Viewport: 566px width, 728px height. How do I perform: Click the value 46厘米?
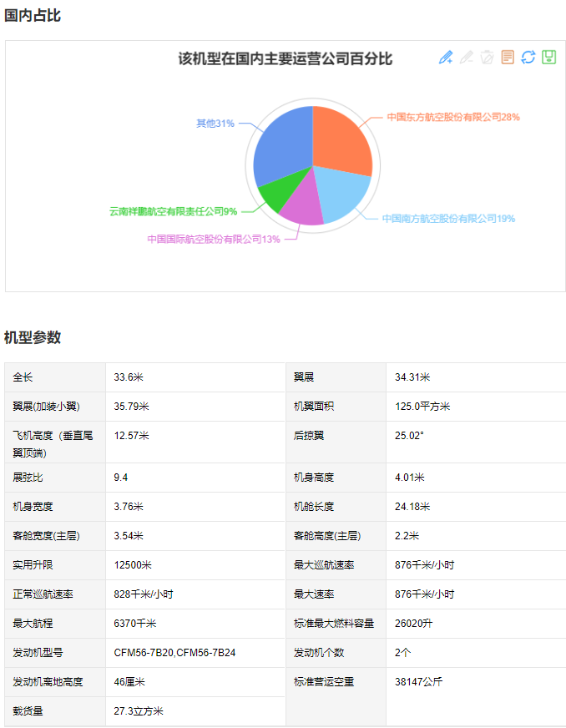click(129, 682)
